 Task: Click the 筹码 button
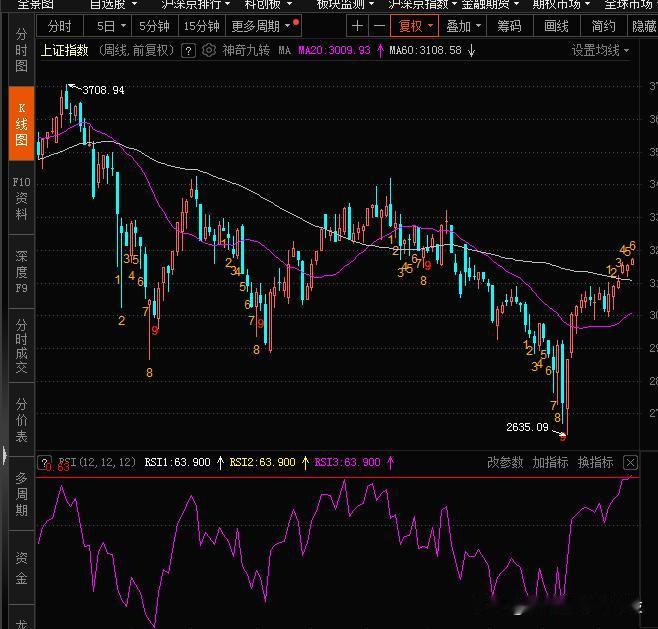point(509,26)
